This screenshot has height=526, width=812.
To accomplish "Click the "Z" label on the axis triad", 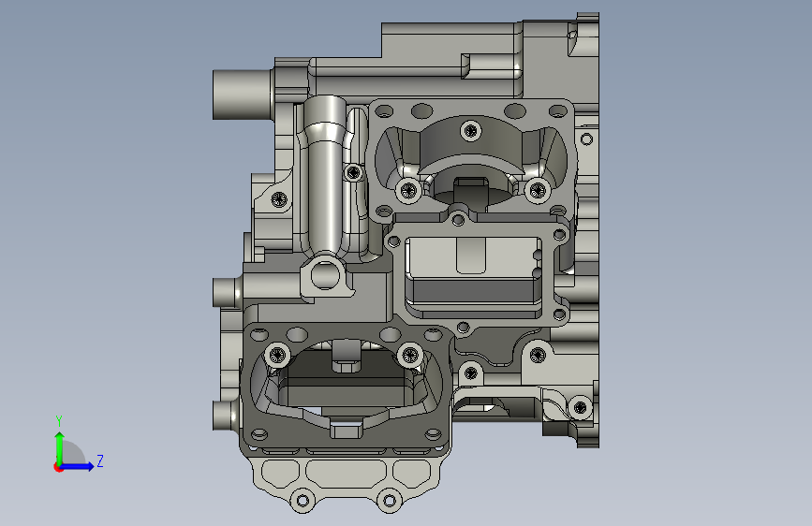I will tap(100, 460).
